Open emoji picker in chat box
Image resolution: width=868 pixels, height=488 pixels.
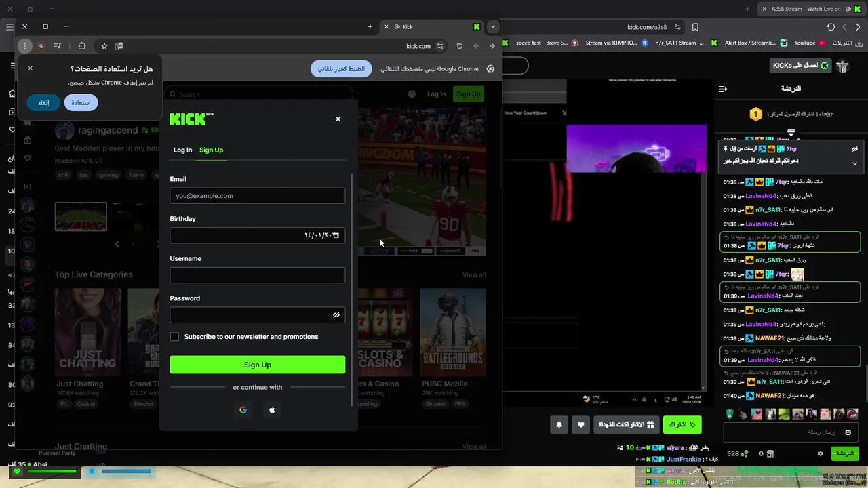tap(848, 432)
